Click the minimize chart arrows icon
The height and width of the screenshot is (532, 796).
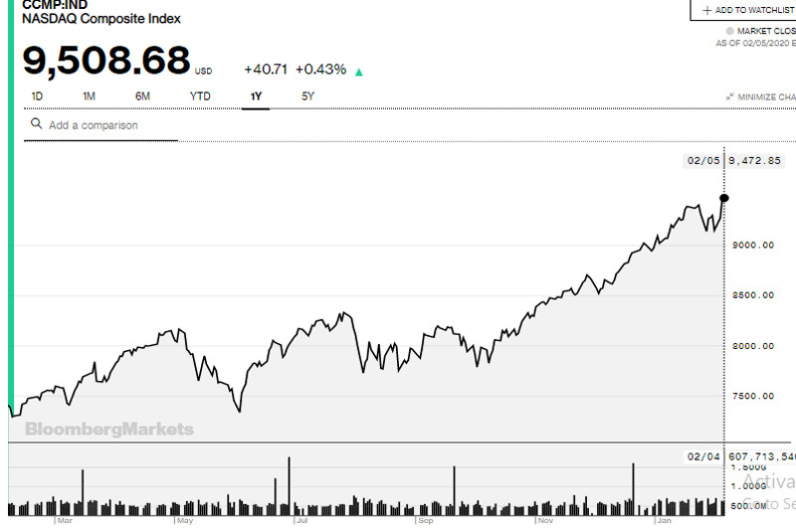point(730,97)
